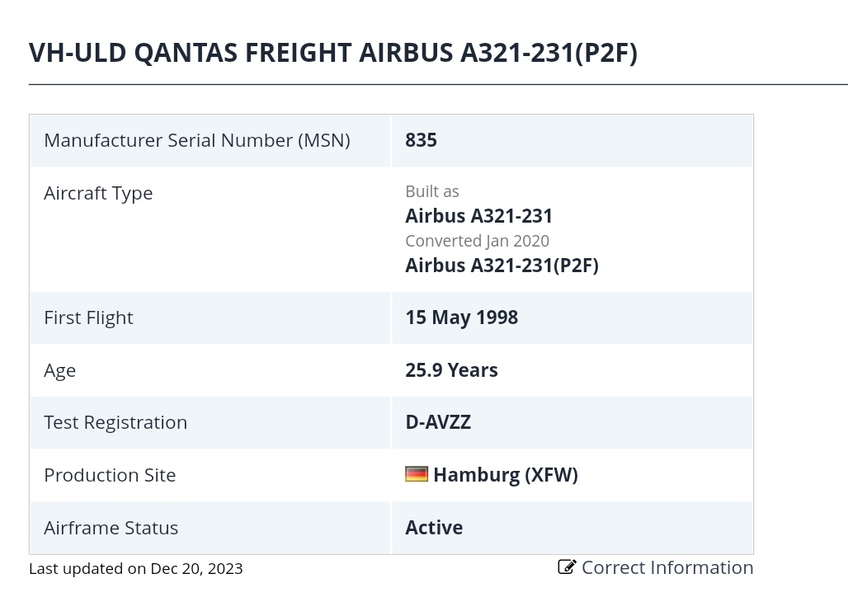Click the Converted Jan 2020 note
Viewport: 848px width, 616px height.
click(x=477, y=242)
